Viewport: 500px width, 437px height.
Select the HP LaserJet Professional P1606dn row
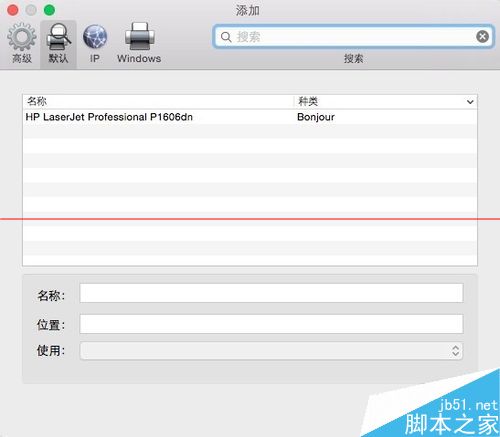[250, 117]
